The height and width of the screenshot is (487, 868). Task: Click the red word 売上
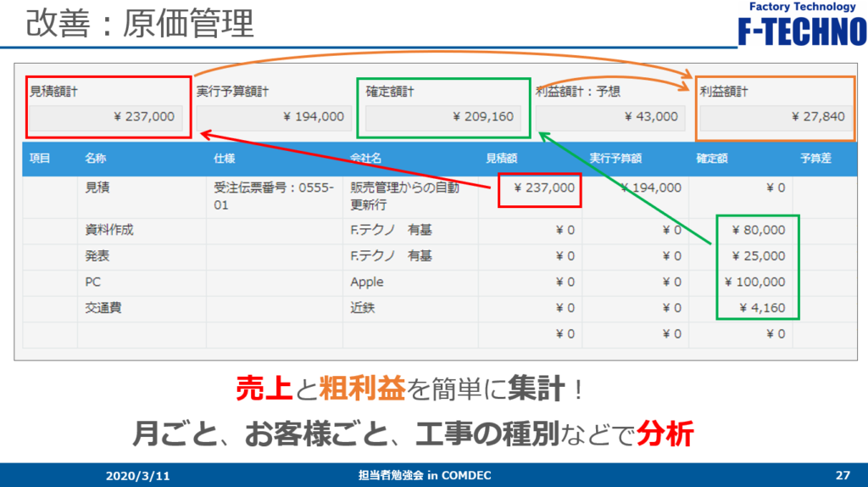[264, 388]
